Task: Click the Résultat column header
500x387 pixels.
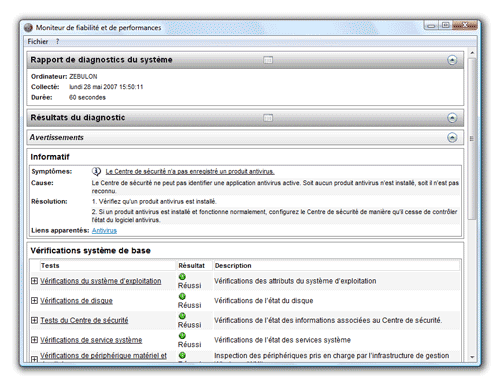Action: pos(194,266)
